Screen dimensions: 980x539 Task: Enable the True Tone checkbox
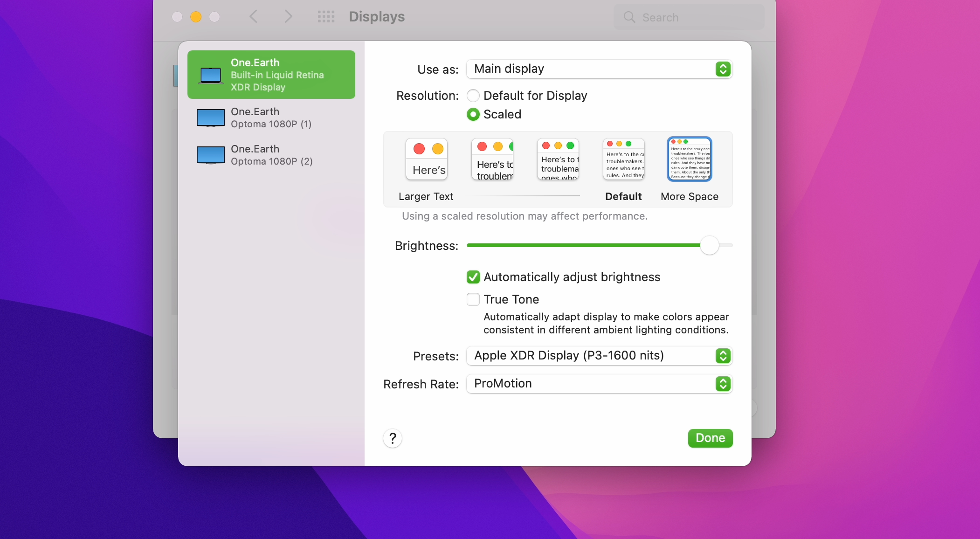point(473,299)
